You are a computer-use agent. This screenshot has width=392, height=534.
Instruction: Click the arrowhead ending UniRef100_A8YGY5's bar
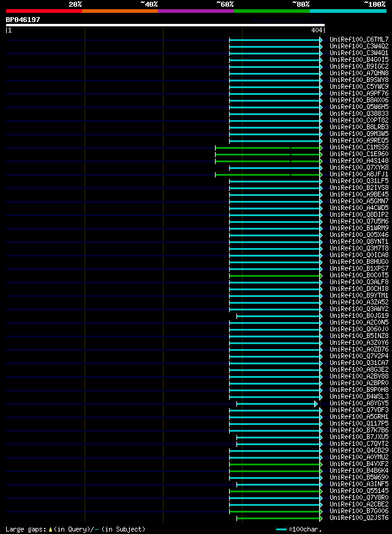(316, 404)
